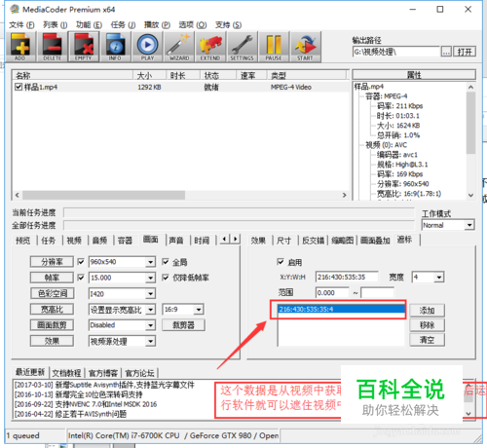Open the INFO toolbar icon
This screenshot has height=448, width=487.
pyautogui.click(x=115, y=47)
